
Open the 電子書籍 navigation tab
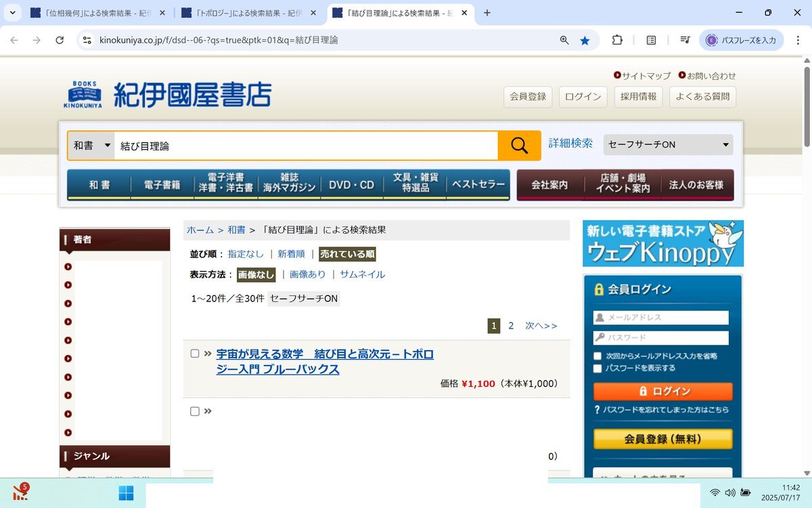point(162,185)
